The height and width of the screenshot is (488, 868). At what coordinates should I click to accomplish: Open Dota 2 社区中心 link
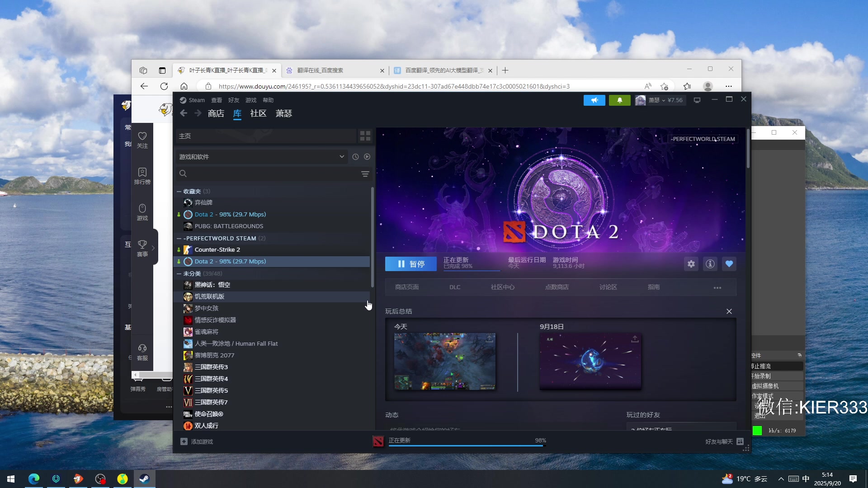point(503,287)
